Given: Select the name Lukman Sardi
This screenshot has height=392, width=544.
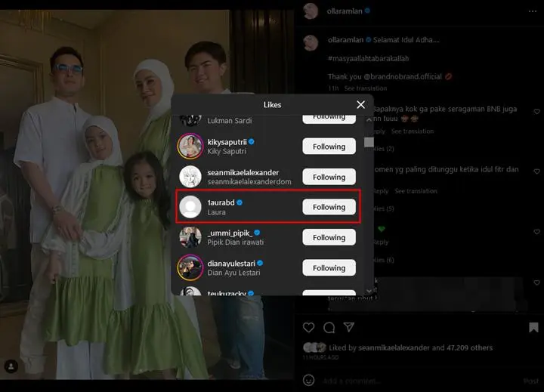Looking at the screenshot, I should click(230, 121).
